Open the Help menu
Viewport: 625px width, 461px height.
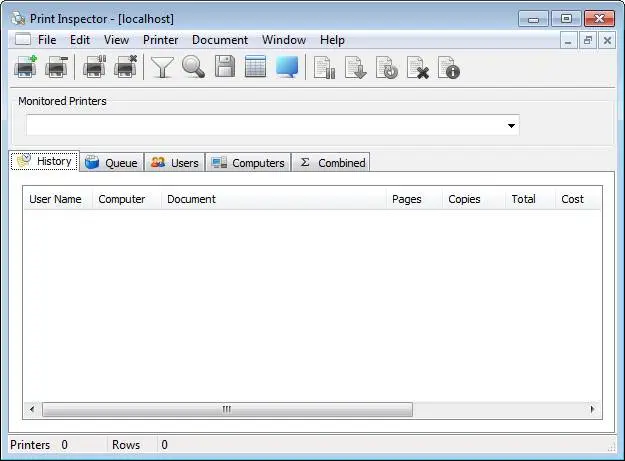pyautogui.click(x=332, y=40)
